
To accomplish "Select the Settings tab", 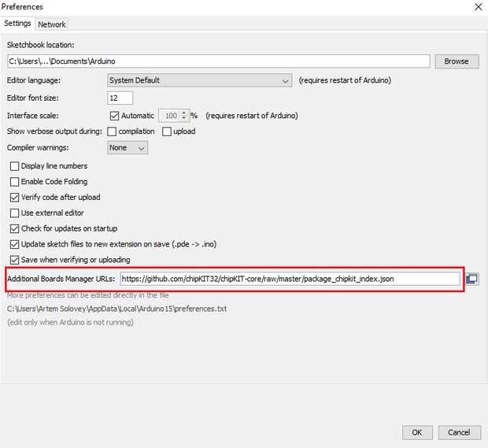I will [x=17, y=24].
